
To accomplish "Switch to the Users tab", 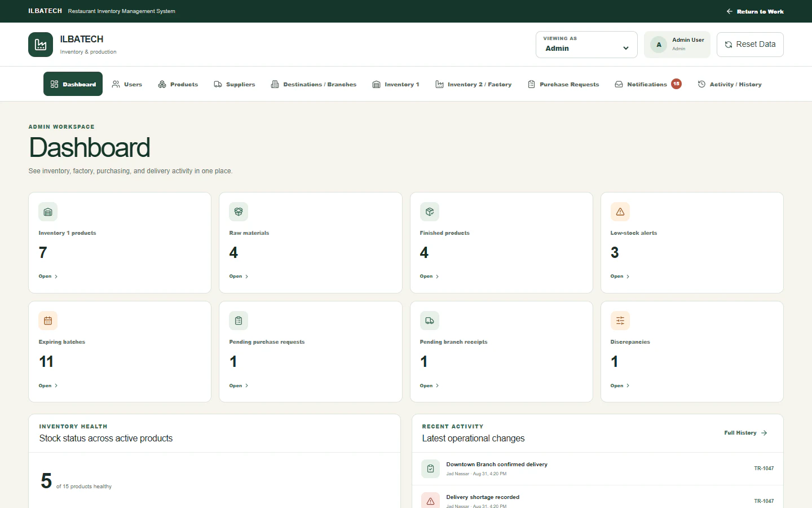I will click(x=127, y=84).
